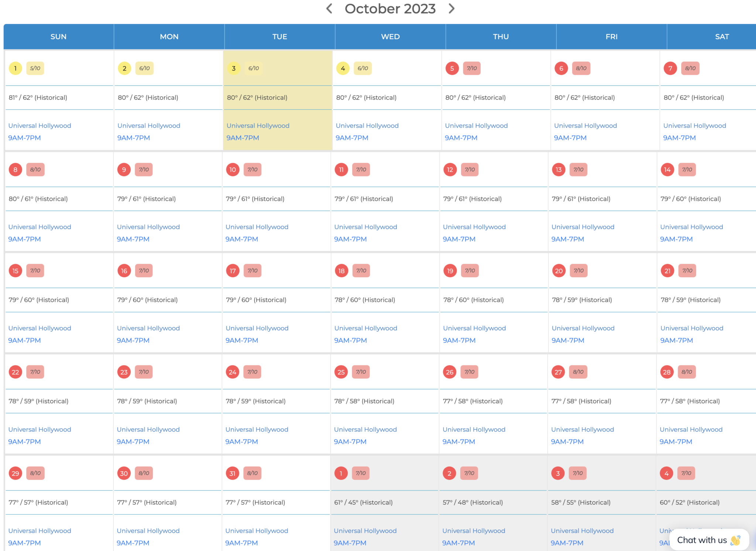This screenshot has width=756, height=551.
Task: Select October 26 date circle
Action: [x=450, y=372]
